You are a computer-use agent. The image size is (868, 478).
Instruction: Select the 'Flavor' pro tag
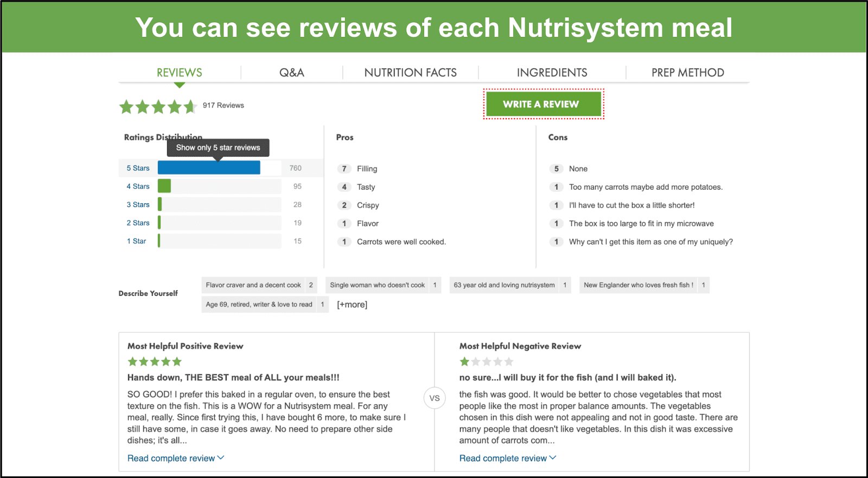[368, 223]
